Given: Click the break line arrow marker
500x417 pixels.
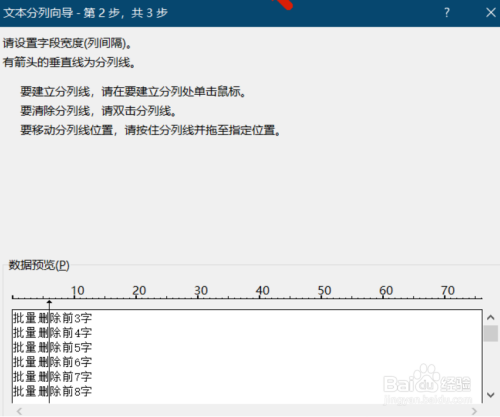Looking at the screenshot, I should click(x=49, y=303).
